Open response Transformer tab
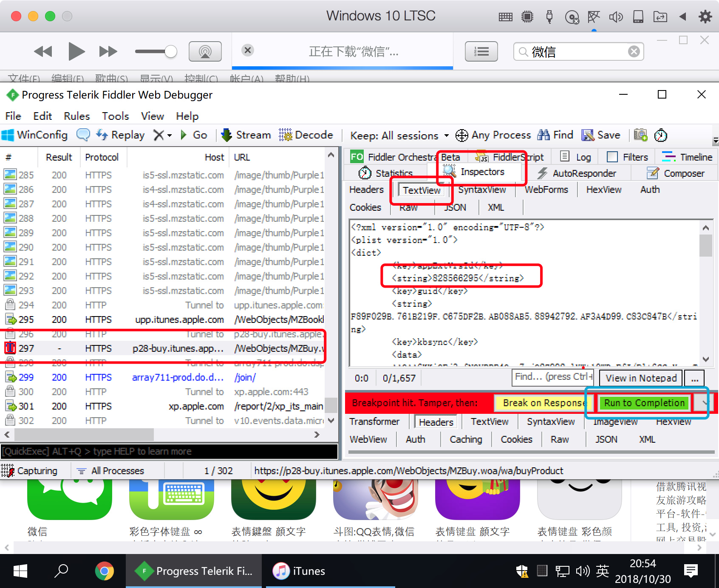The width and height of the screenshot is (719, 588). pos(374,421)
